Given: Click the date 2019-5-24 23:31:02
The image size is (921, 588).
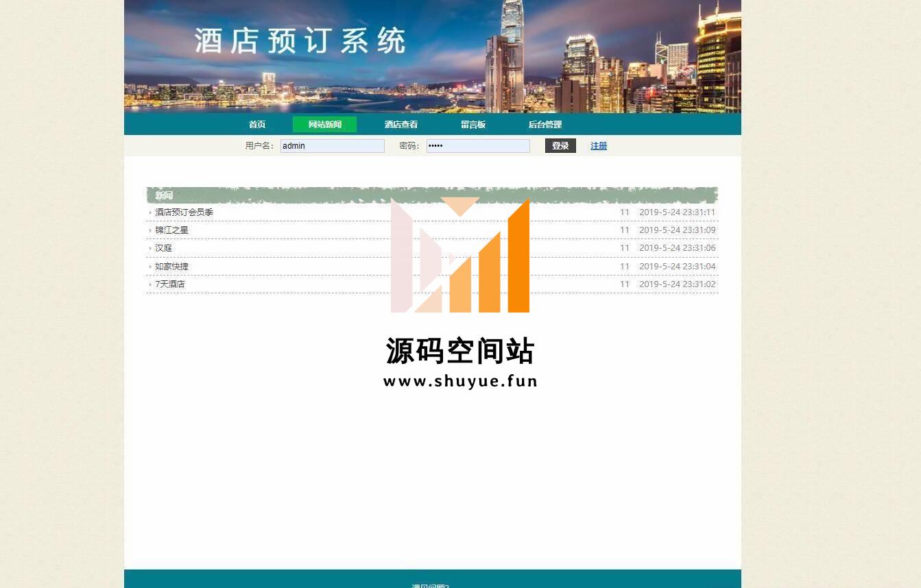Looking at the screenshot, I should click(x=677, y=284).
